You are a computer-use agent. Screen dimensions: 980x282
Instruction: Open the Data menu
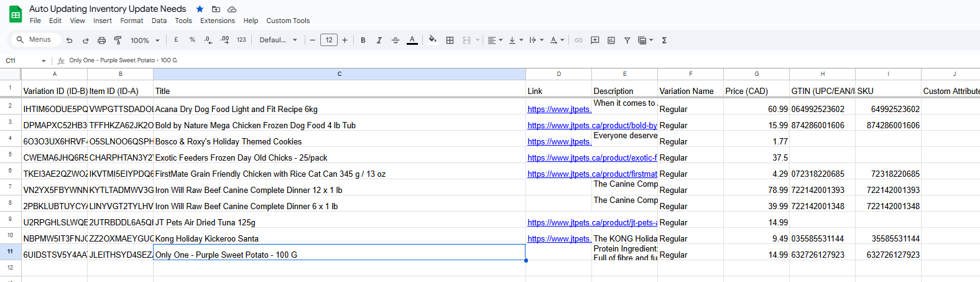tap(159, 21)
